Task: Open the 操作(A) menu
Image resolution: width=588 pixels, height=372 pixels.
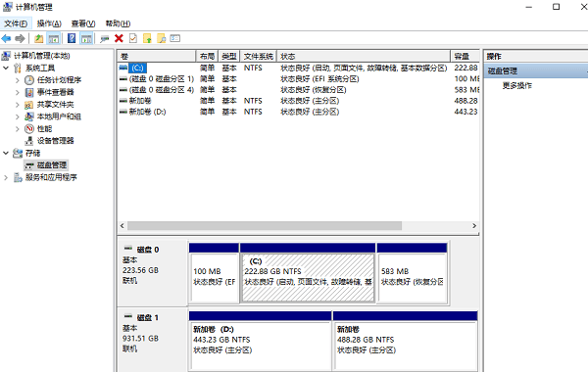Action: pos(49,23)
